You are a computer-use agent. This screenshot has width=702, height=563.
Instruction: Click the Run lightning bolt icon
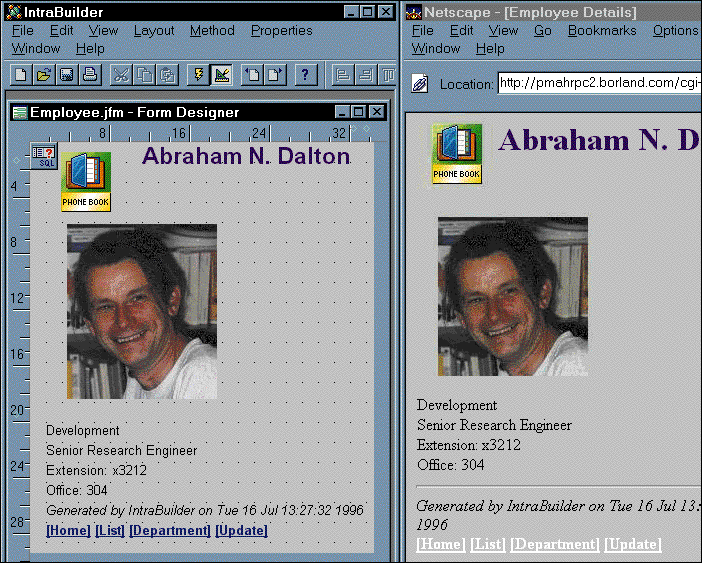198,75
